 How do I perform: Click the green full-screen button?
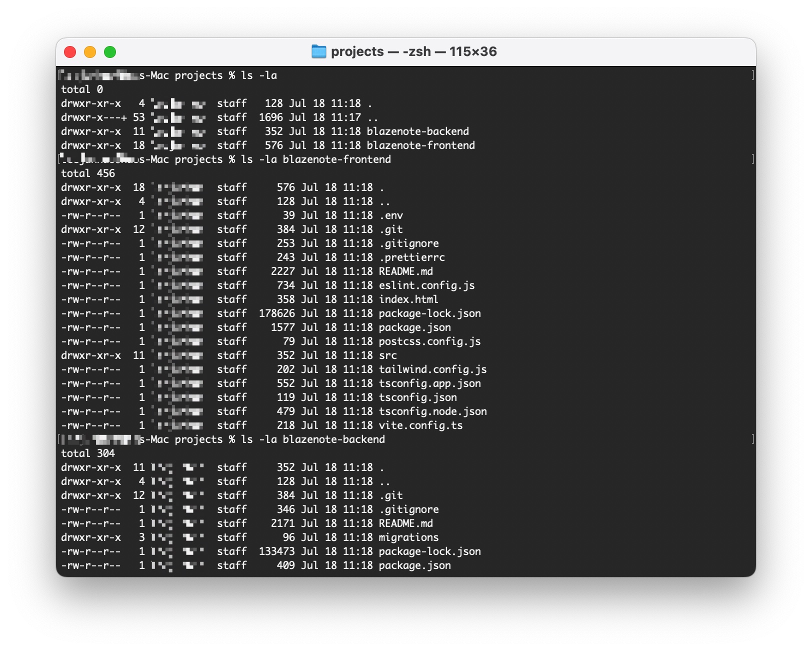pyautogui.click(x=110, y=52)
